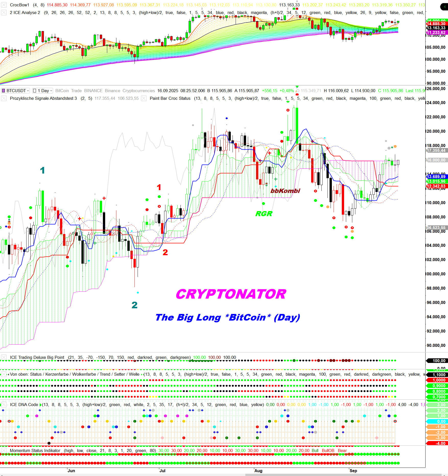Remove the Paint Bar Croc Status indicator
The height and width of the screenshot is (476, 448).
(x=144, y=98)
